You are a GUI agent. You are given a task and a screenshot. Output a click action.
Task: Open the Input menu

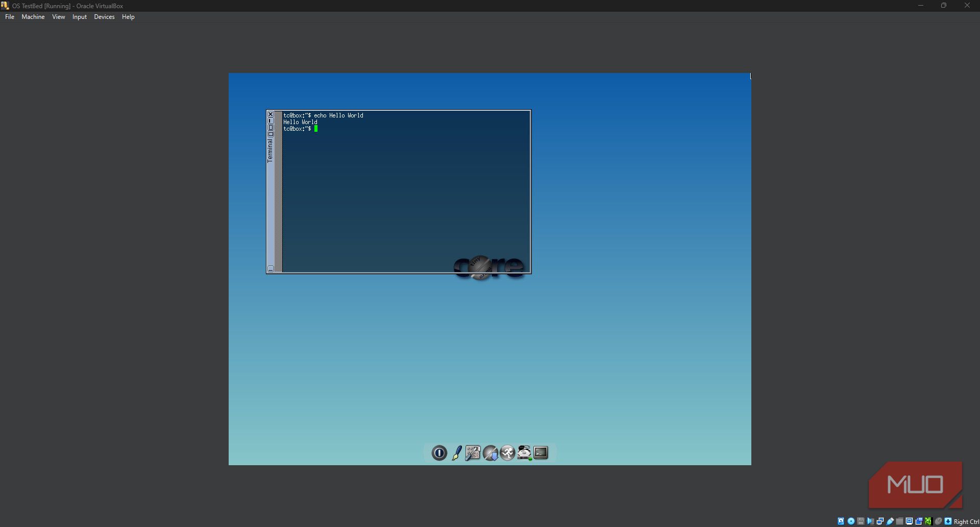click(80, 17)
